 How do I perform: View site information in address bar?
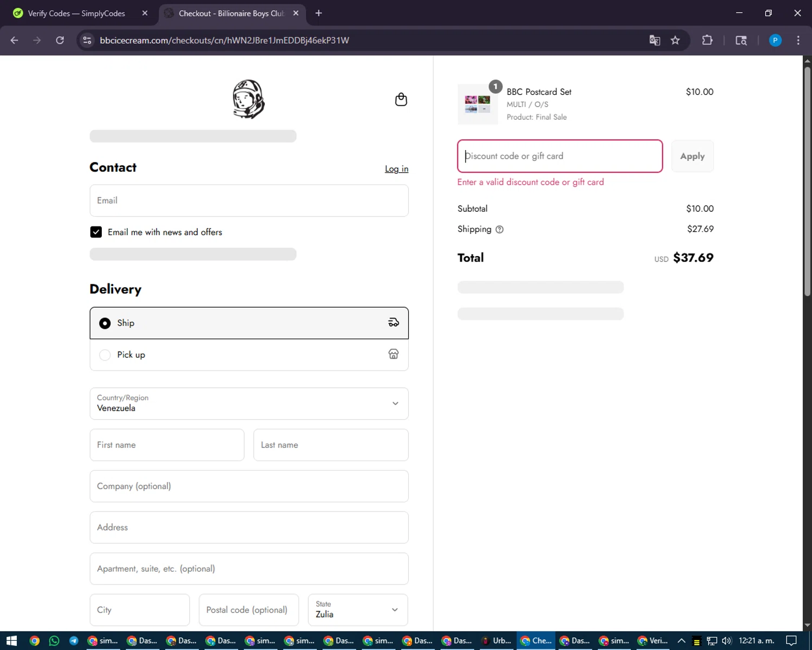click(x=87, y=40)
